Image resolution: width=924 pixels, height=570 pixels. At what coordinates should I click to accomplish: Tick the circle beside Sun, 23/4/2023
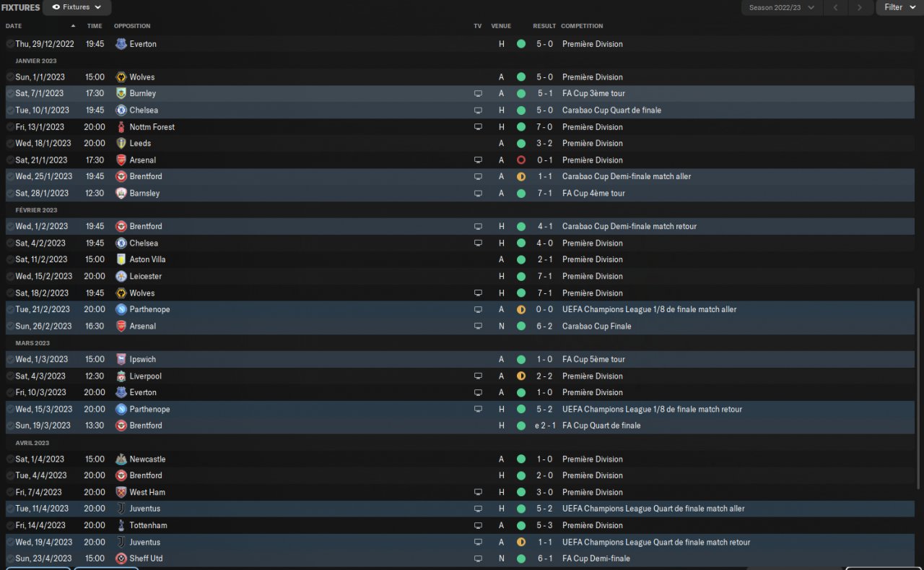tap(10, 558)
